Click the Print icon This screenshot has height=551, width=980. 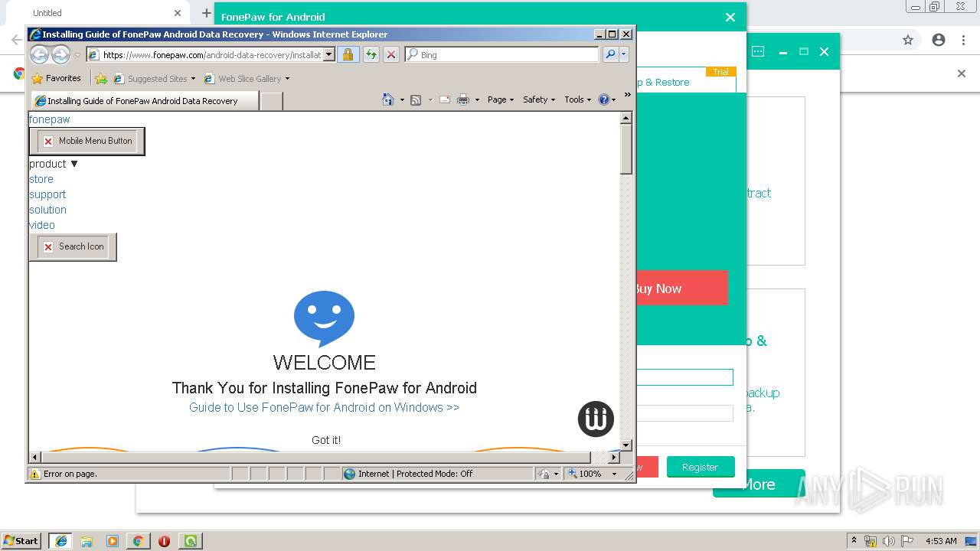tap(463, 99)
